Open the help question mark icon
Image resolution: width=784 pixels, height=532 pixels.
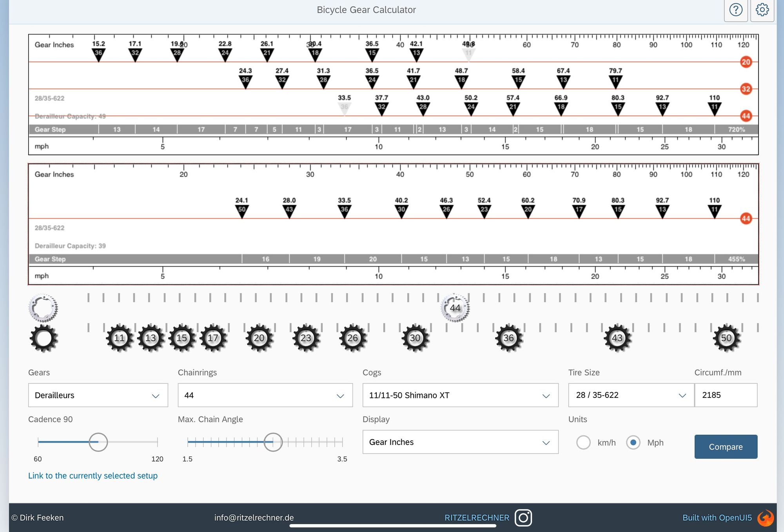[x=736, y=10]
